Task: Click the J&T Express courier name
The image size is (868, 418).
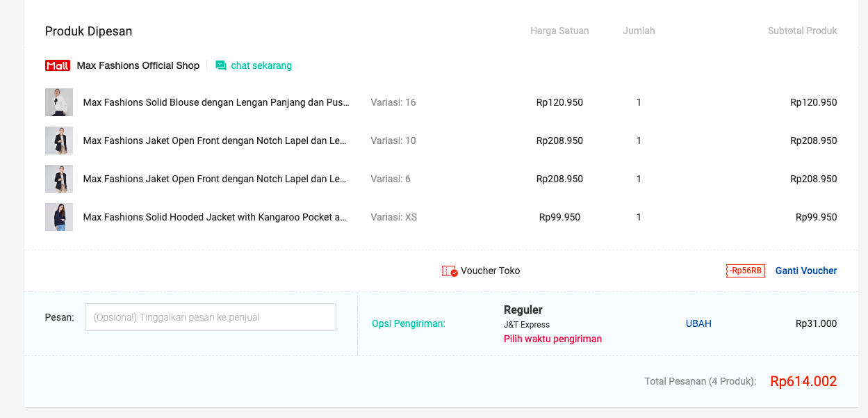Action: [x=527, y=325]
